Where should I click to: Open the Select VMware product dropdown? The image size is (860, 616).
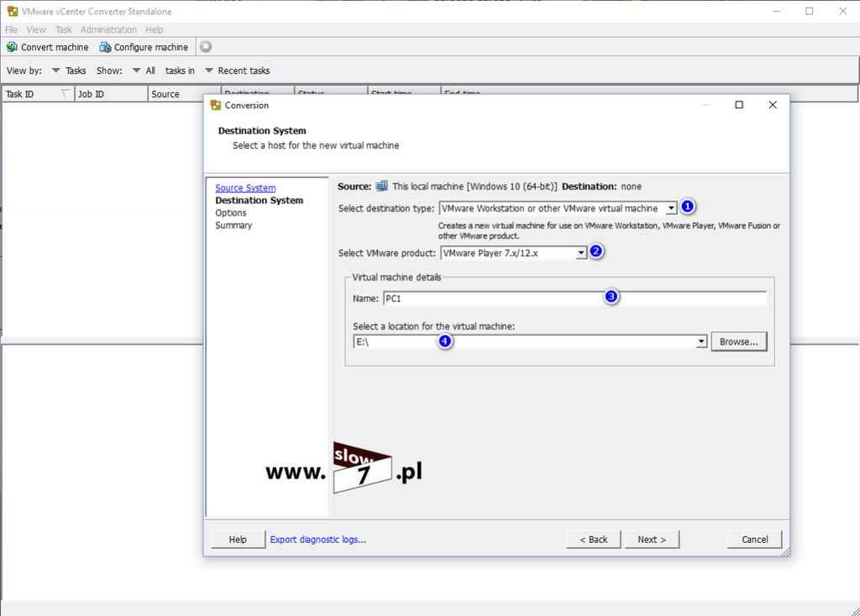click(581, 253)
